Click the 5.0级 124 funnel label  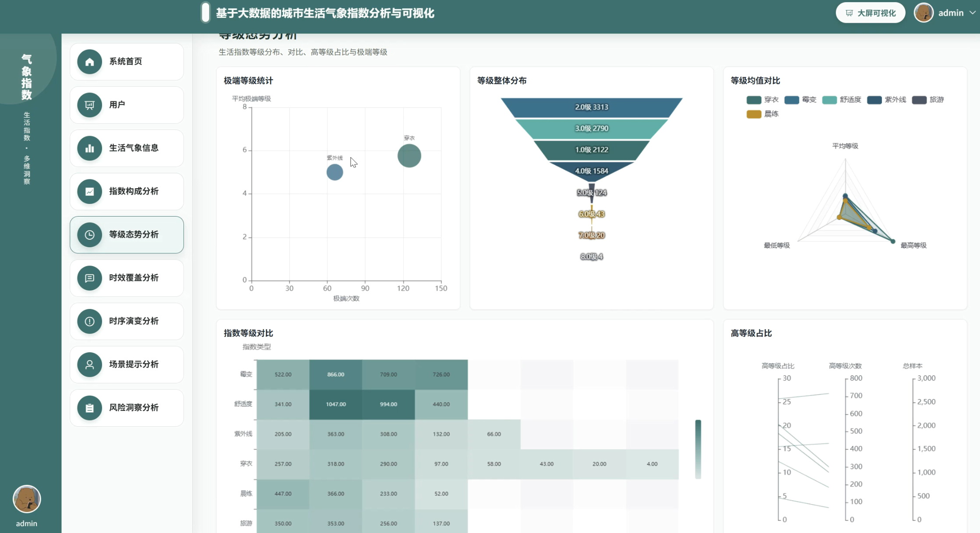(x=592, y=193)
